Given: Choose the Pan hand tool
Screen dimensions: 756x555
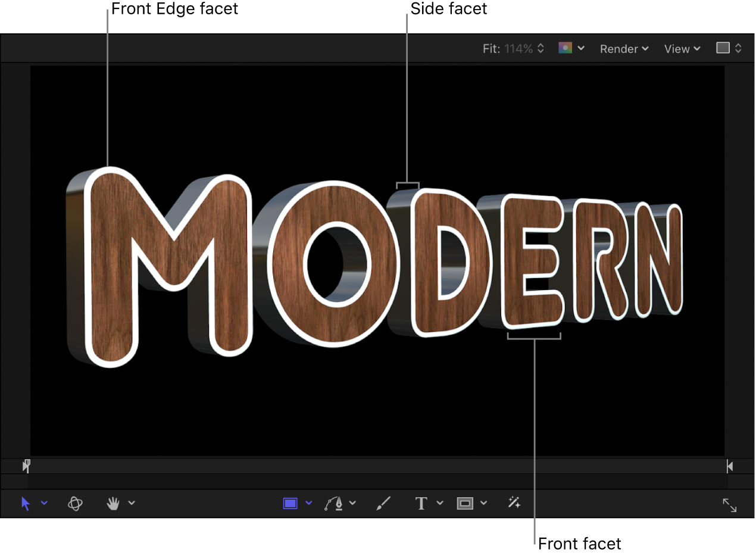Looking at the screenshot, I should click(113, 503).
